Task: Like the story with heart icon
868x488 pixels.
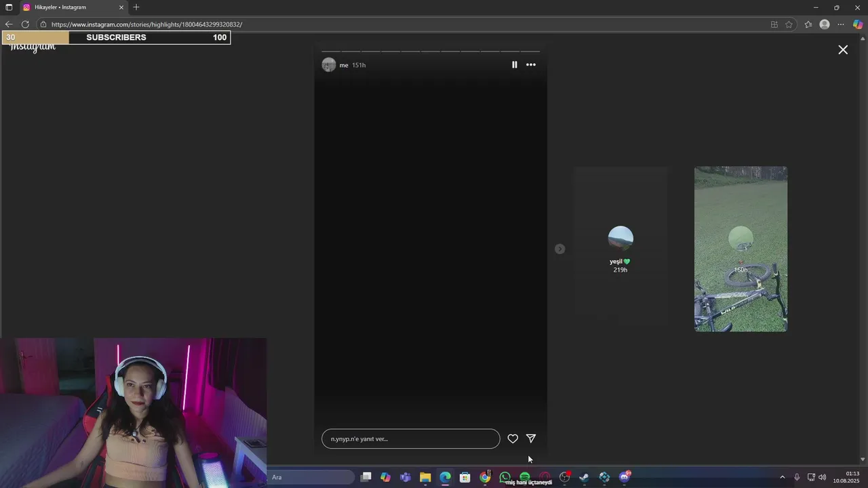Action: [513, 439]
